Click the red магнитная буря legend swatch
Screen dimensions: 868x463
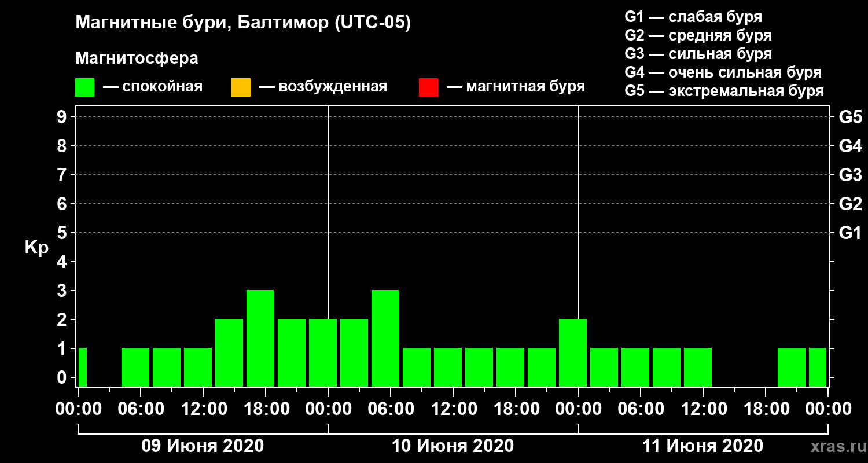point(428,87)
